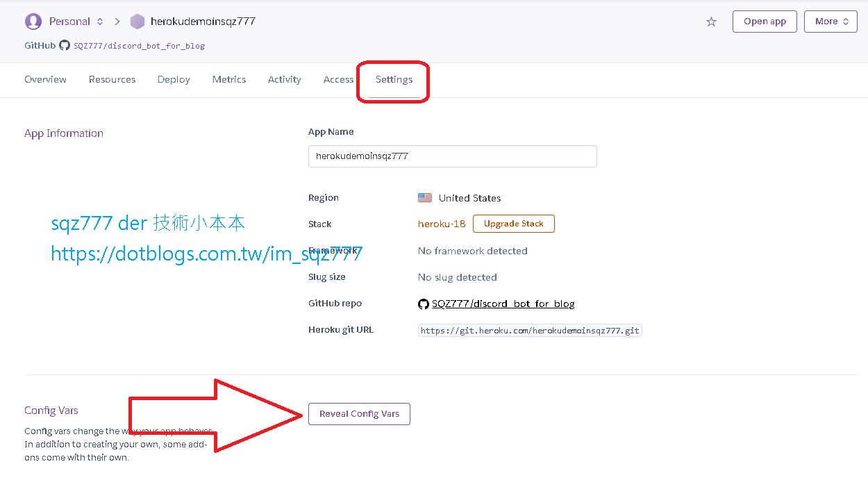
Task: Open the GitHub repo SQZ777/discord_bot_for_blog link
Action: 503,304
